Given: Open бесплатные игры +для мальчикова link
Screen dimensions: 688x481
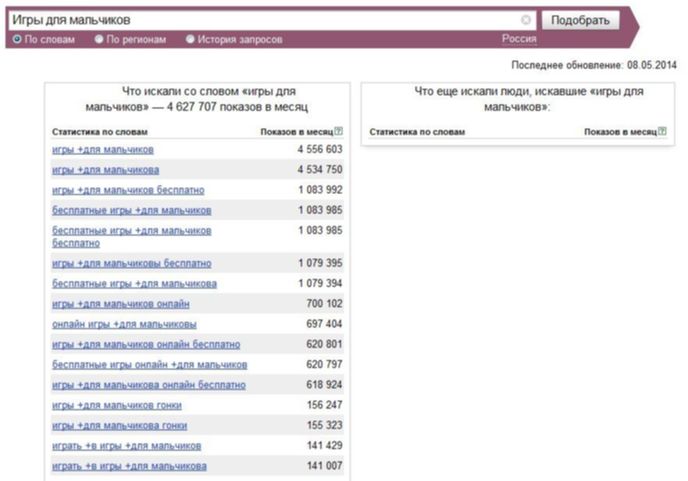Looking at the screenshot, I should click(x=134, y=284).
